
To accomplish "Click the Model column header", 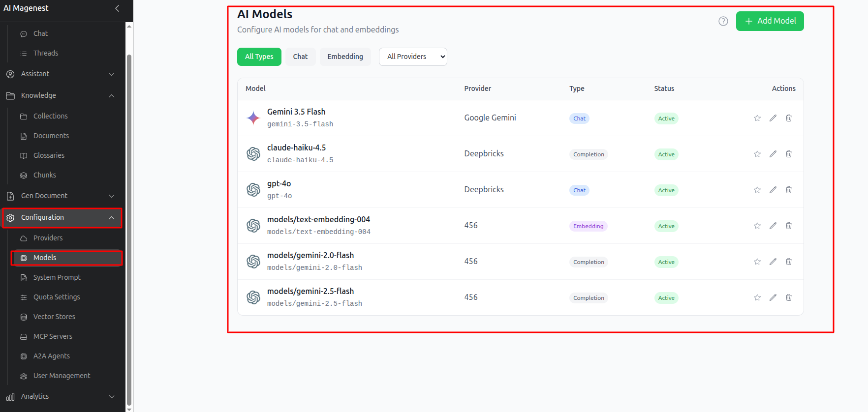I will tap(255, 88).
